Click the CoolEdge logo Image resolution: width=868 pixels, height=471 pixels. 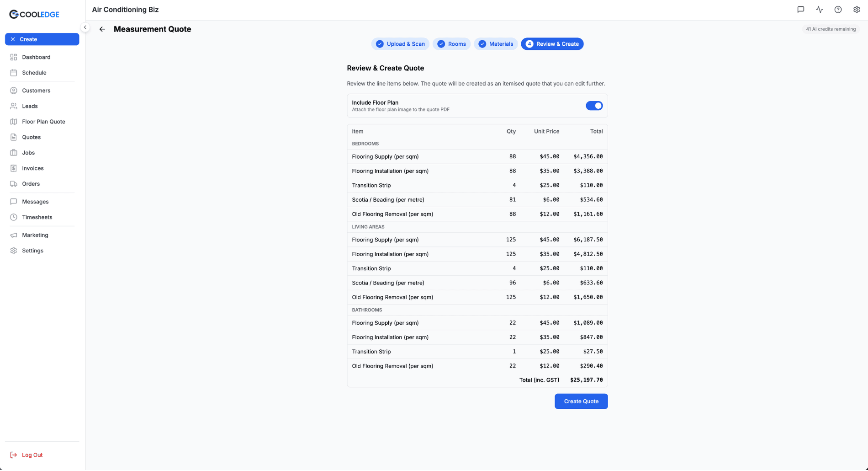click(34, 14)
